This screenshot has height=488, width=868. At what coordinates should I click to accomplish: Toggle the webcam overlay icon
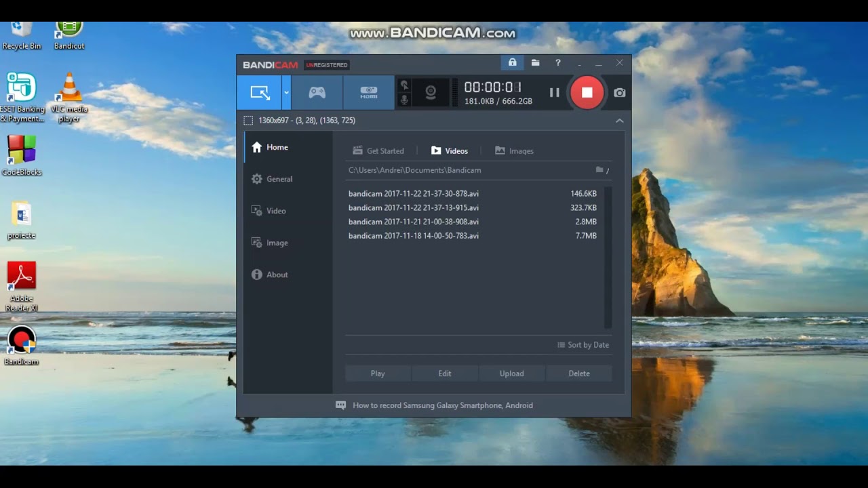click(431, 93)
